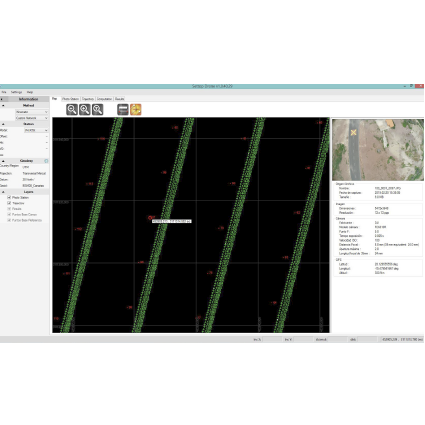This screenshot has height=425, width=425.
Task: Toggle the Puntos Base Censo layer checkbox
Action: tap(9, 214)
